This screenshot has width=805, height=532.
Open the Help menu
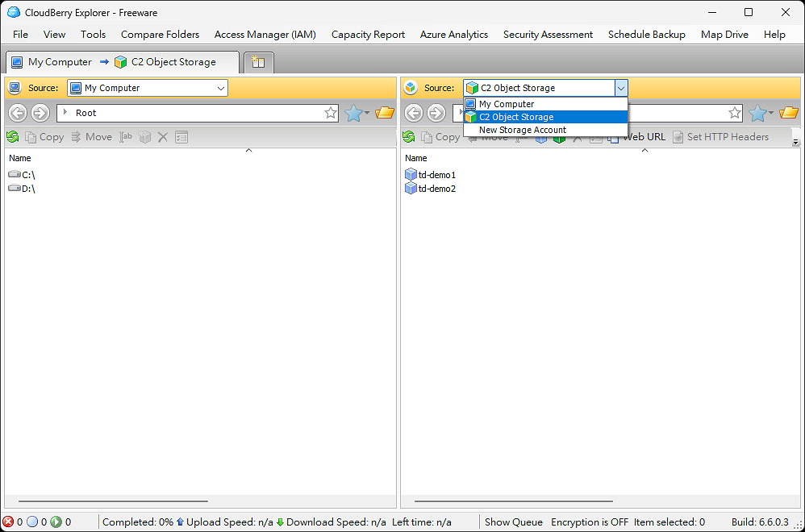[774, 35]
